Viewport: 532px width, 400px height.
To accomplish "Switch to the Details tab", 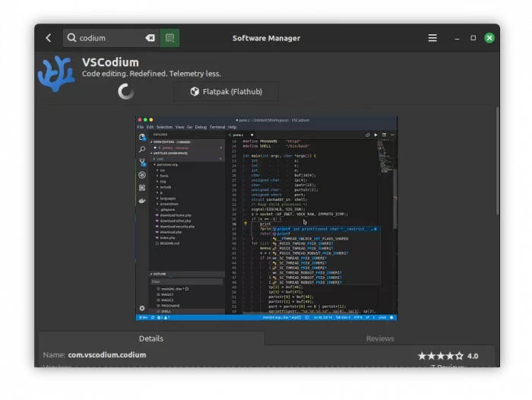I will [x=151, y=338].
